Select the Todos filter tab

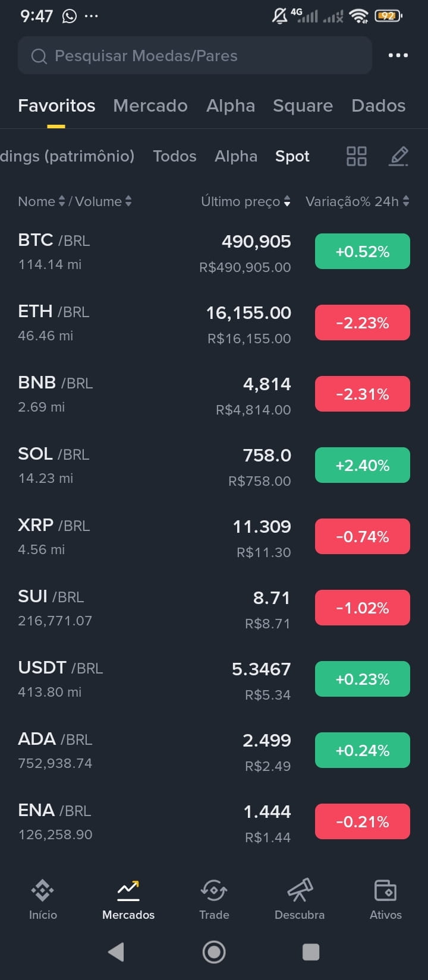tap(174, 156)
